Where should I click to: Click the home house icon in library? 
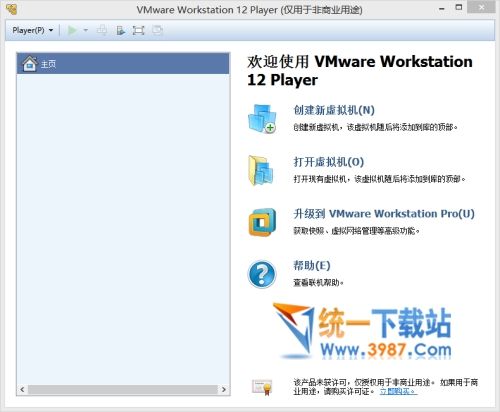(x=30, y=63)
